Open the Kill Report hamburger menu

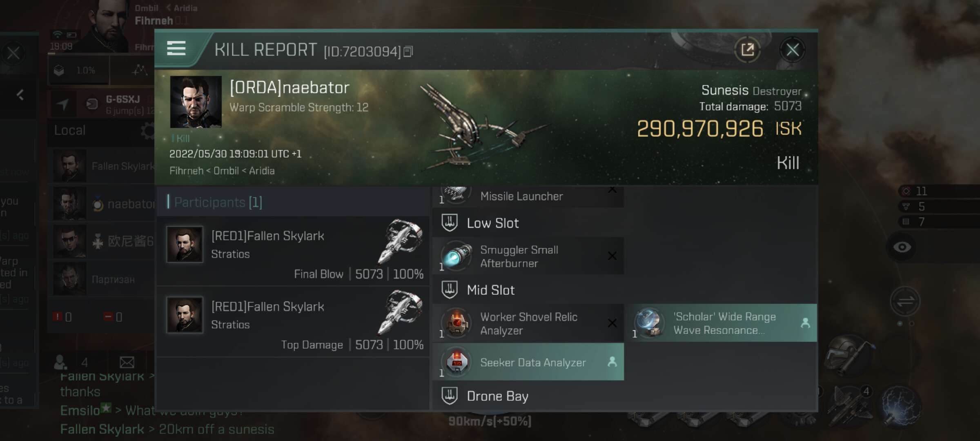point(176,49)
